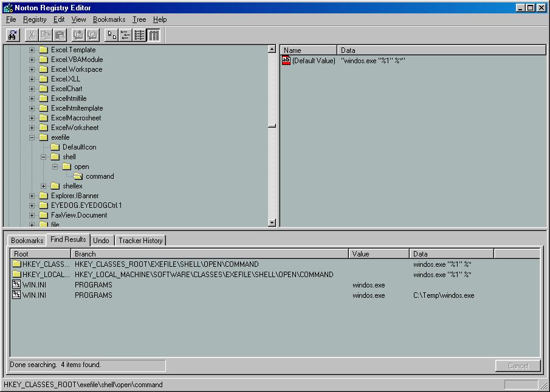Viewport: 550px width, 392px height.
Task: Click the Branch column header
Action: coord(210,254)
